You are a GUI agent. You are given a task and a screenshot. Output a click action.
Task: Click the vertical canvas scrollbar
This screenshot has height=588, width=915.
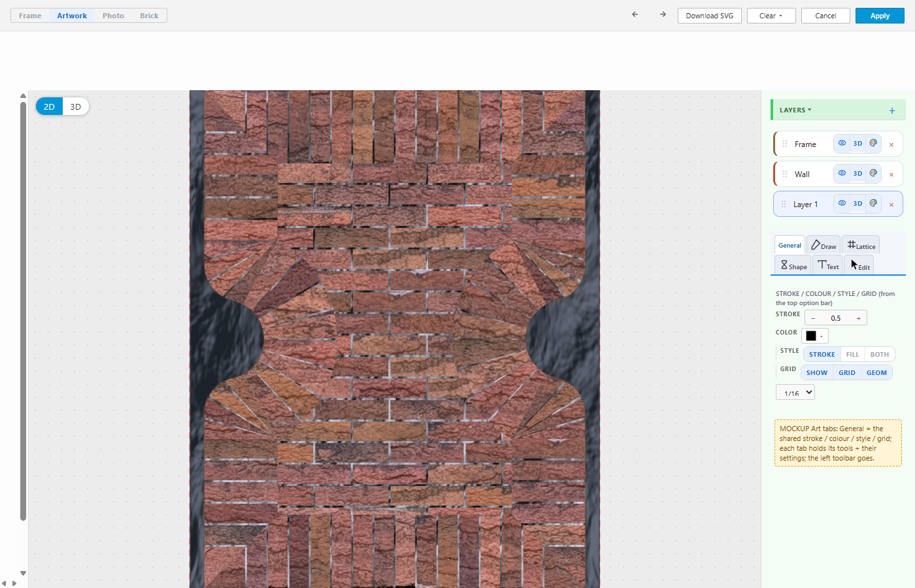(23, 311)
